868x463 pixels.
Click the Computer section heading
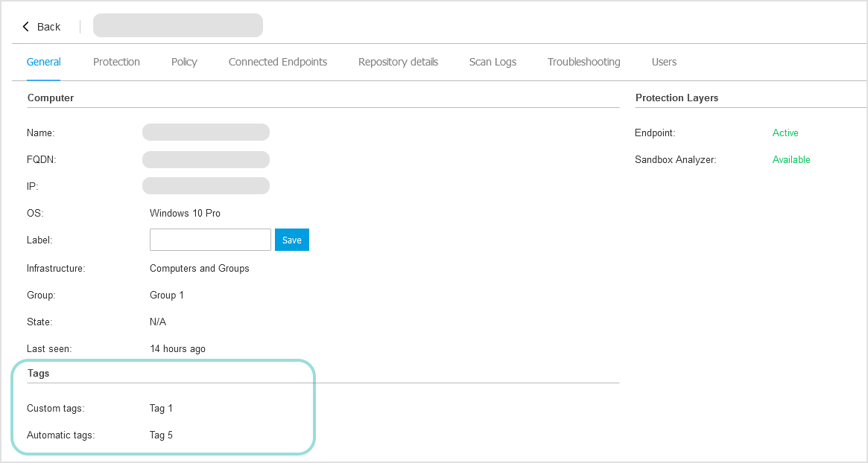coord(50,98)
